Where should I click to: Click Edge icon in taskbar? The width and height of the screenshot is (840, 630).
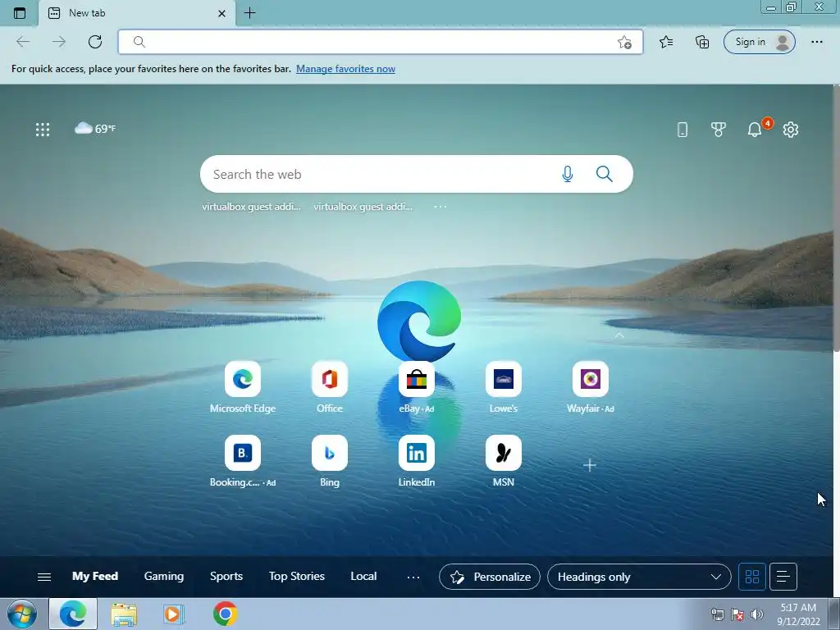pyautogui.click(x=73, y=614)
